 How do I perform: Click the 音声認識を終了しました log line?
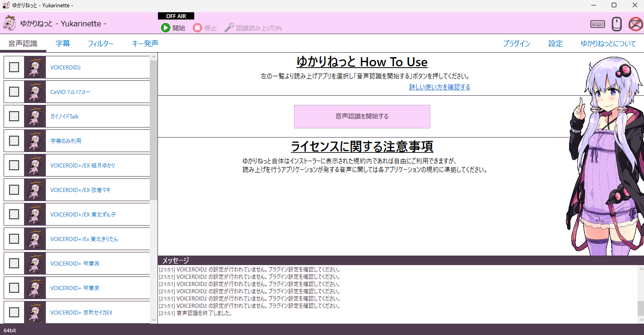[x=196, y=313]
